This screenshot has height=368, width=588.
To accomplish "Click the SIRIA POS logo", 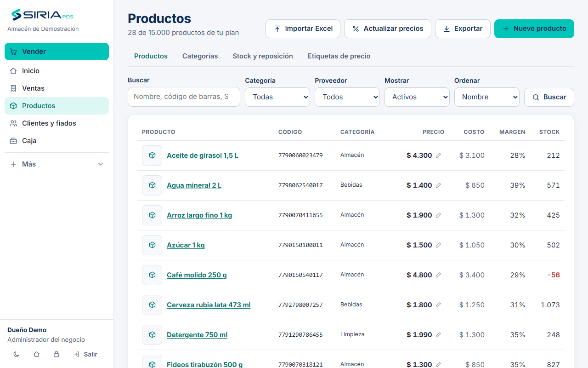I will (42, 15).
